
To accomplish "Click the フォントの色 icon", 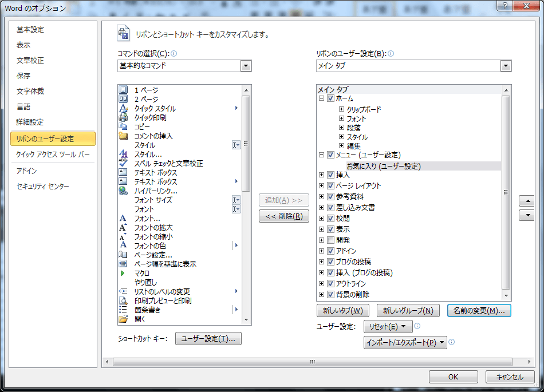I will (123, 246).
